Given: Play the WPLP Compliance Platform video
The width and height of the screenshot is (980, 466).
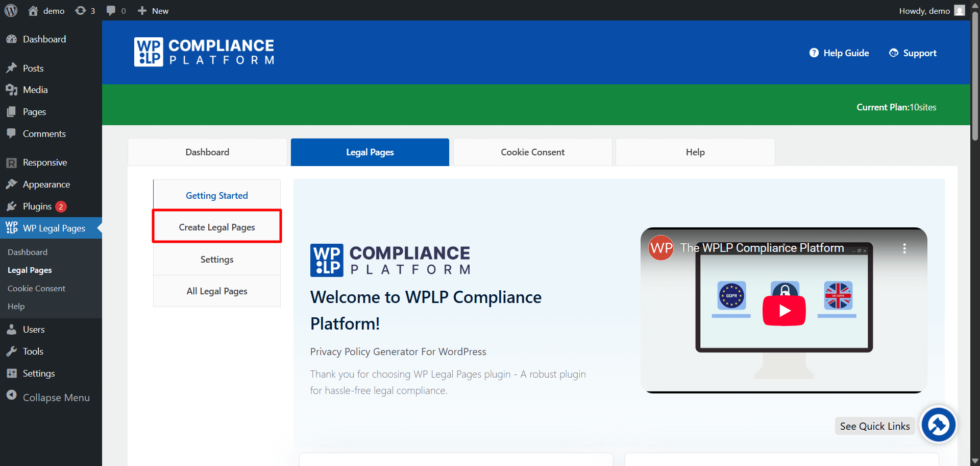Looking at the screenshot, I should (783, 311).
